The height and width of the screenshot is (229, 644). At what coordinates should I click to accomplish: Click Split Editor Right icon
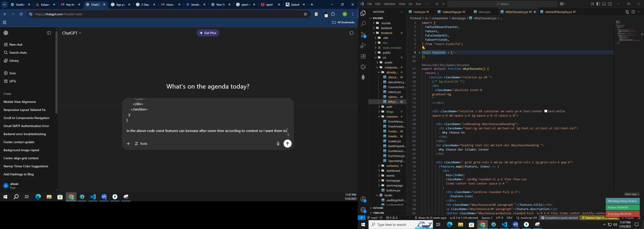point(633,12)
